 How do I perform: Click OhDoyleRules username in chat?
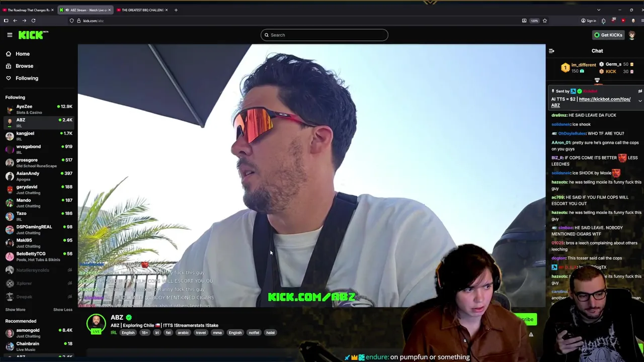(572, 133)
